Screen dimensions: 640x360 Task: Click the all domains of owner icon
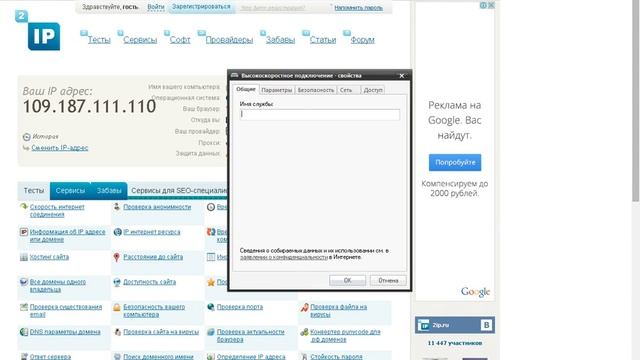coord(24,282)
